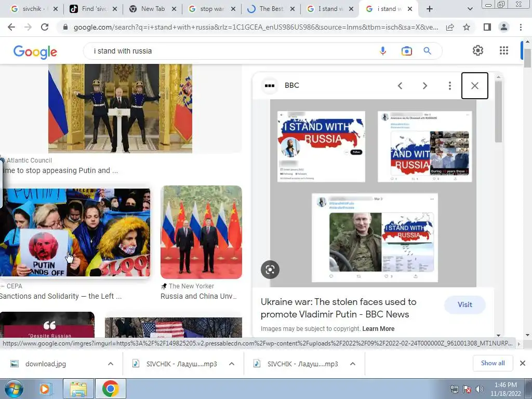
Task: Expand first SIVCHIK mp3 options arrow
Action: coord(232,364)
